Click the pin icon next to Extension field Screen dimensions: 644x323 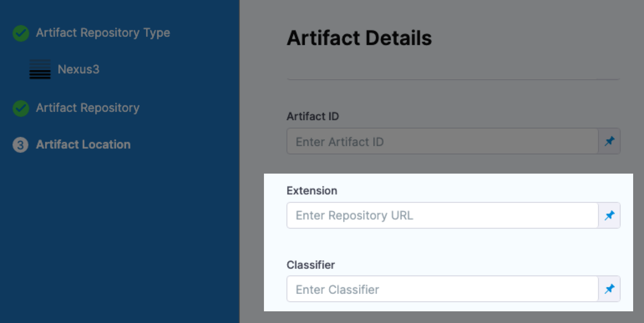point(609,215)
